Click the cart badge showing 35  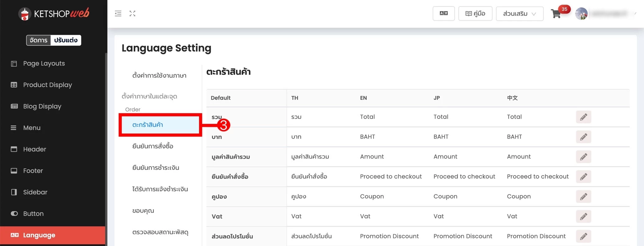click(564, 9)
